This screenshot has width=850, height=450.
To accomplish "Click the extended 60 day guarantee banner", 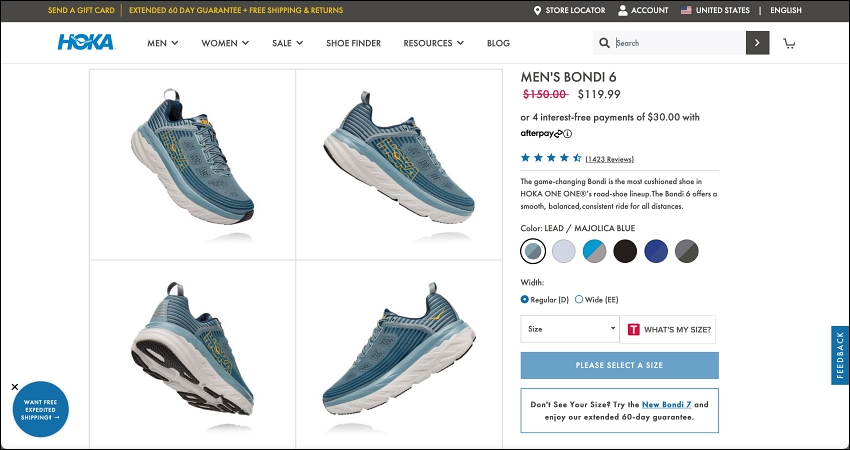I will click(x=236, y=10).
